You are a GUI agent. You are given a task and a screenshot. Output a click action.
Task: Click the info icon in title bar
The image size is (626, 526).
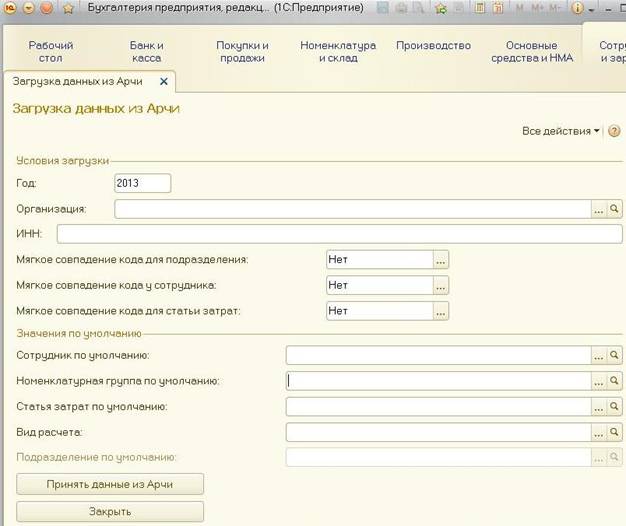click(x=577, y=8)
